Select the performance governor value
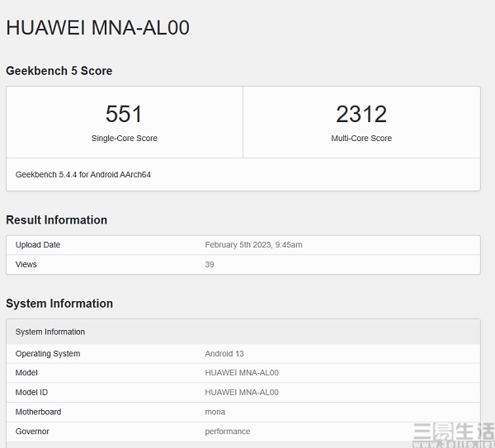 (x=228, y=431)
